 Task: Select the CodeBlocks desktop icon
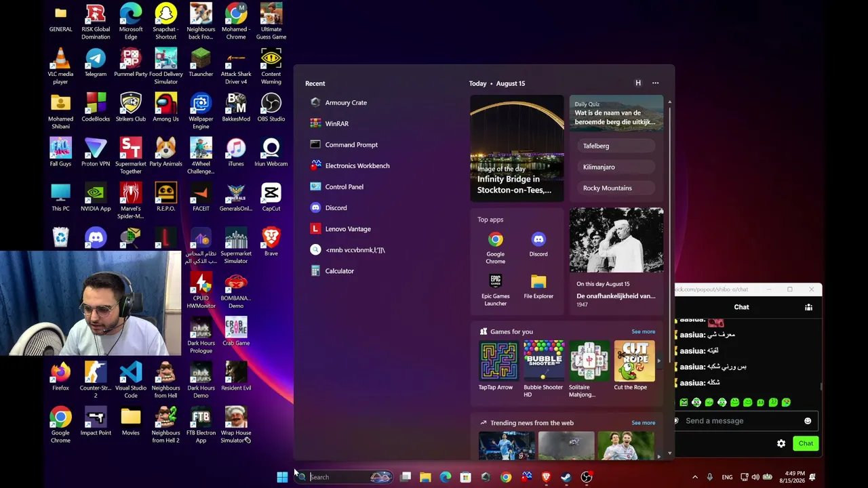[x=96, y=108]
